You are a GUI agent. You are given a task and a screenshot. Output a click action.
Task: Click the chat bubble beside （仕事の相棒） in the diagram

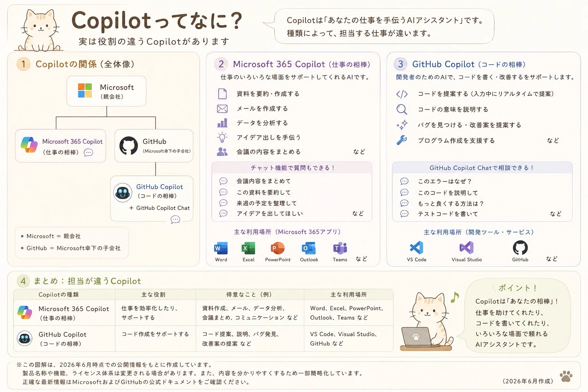click(88, 152)
